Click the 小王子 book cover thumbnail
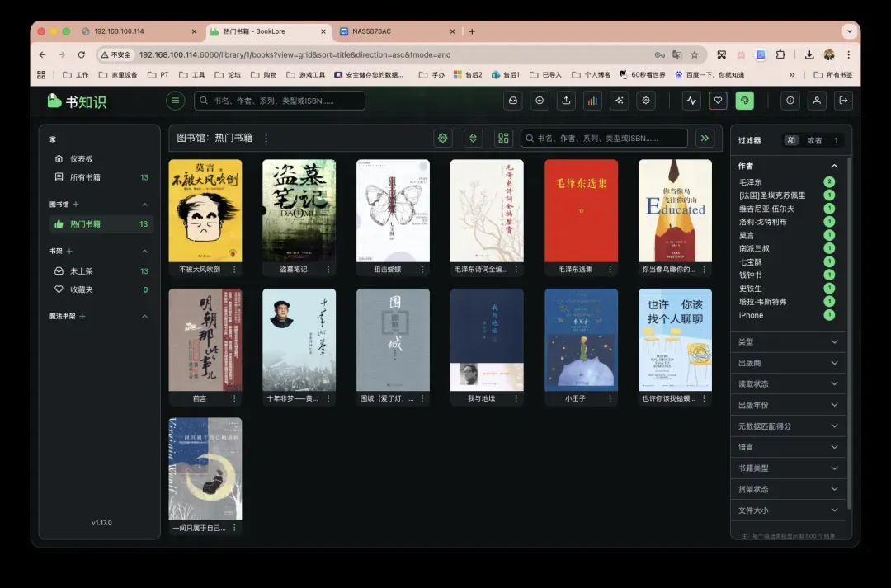 [581, 340]
